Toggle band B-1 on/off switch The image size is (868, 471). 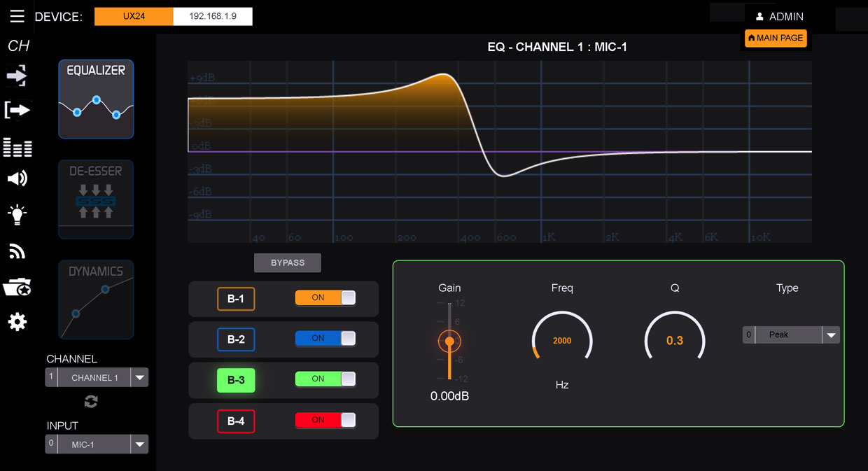325,298
